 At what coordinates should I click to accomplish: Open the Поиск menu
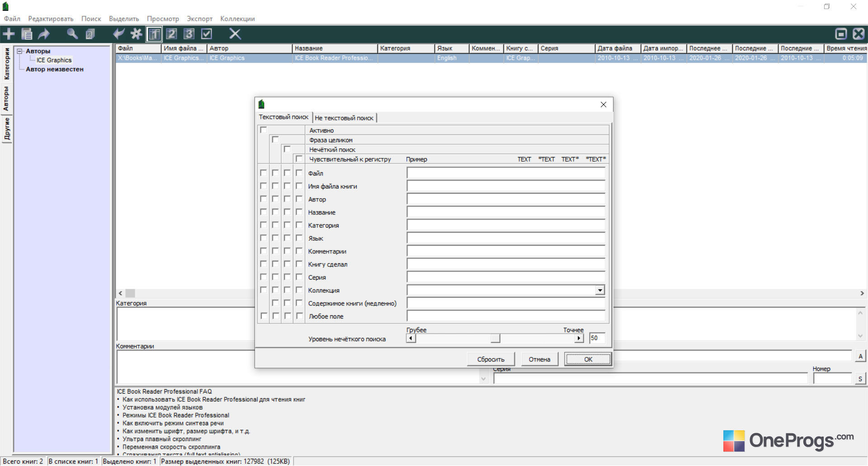tap(91, 19)
